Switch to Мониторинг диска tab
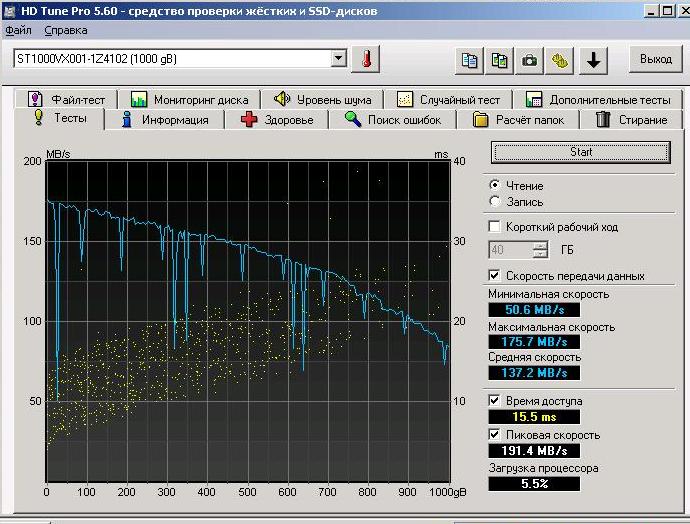This screenshot has width=690, height=524. point(190,99)
